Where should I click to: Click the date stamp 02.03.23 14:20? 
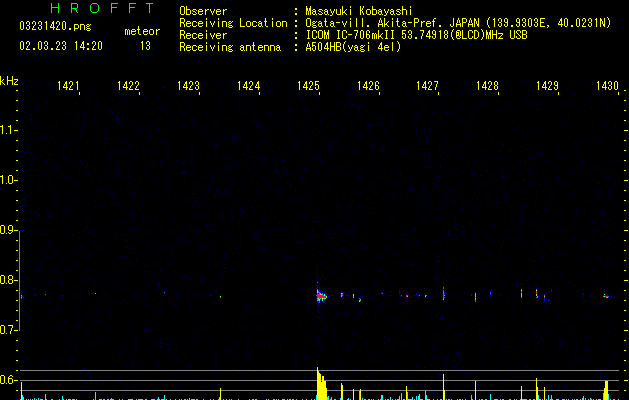point(61,46)
